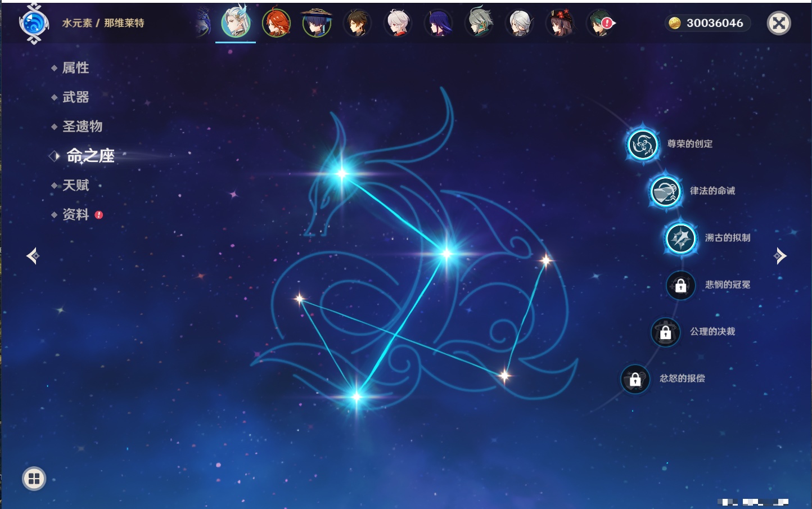Click the 公理的决裁 label text
The height and width of the screenshot is (509, 812).
(712, 331)
